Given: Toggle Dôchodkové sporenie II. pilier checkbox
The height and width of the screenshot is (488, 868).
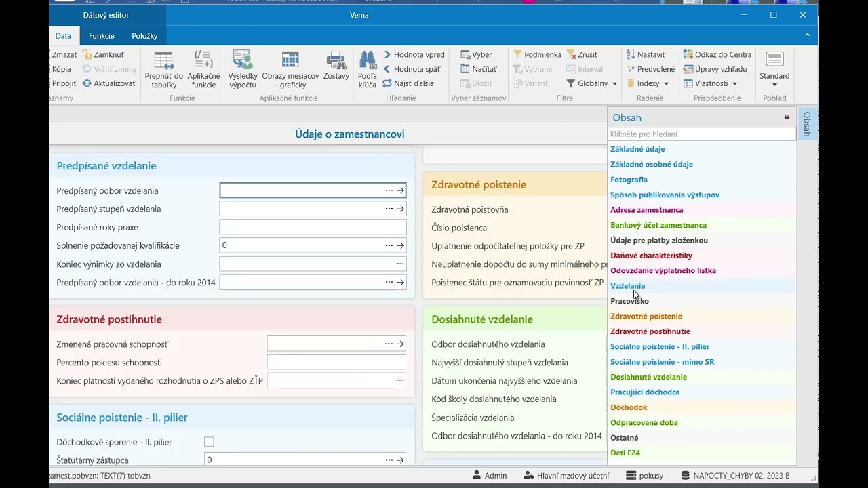Looking at the screenshot, I should pyautogui.click(x=209, y=442).
